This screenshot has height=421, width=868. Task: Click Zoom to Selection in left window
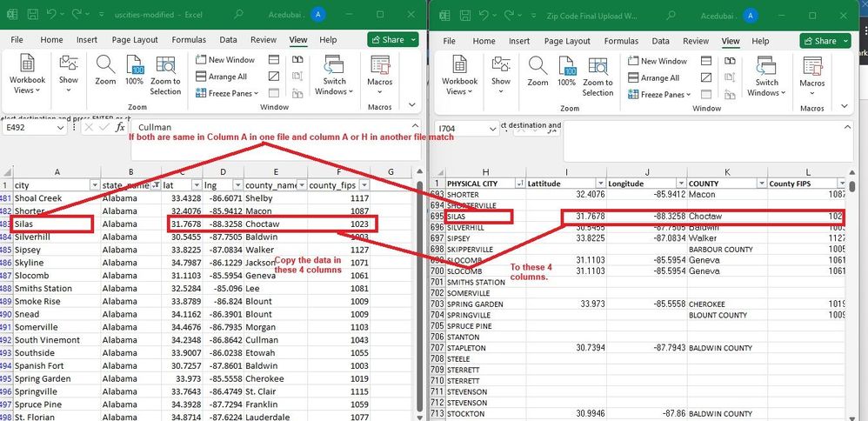coord(165,75)
